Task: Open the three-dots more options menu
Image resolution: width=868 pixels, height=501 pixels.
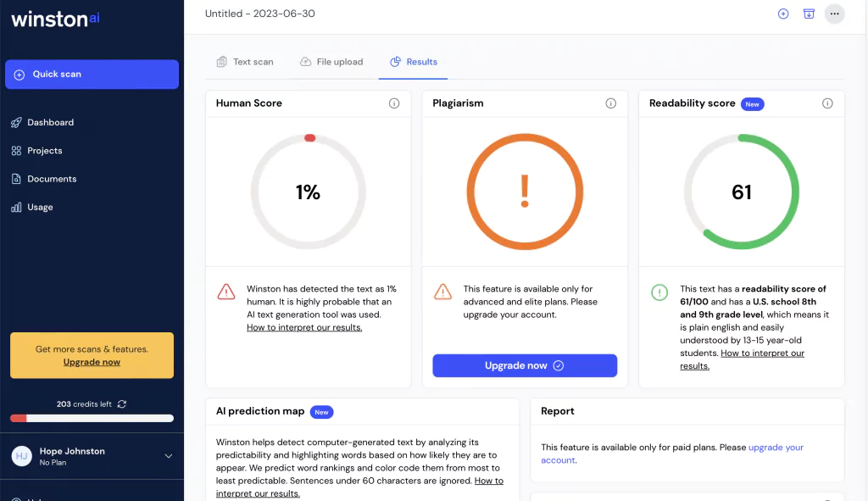Action: [834, 14]
